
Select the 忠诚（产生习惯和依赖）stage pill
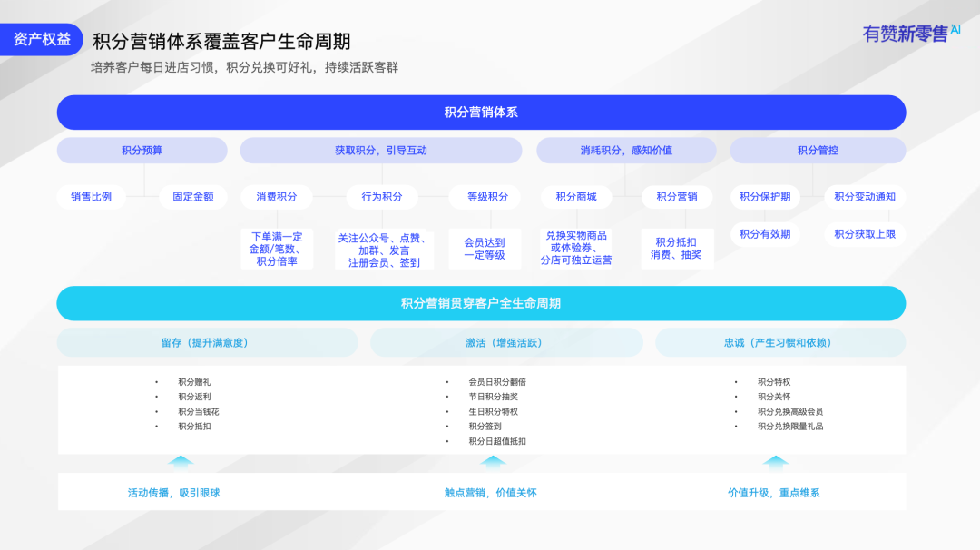780,342
